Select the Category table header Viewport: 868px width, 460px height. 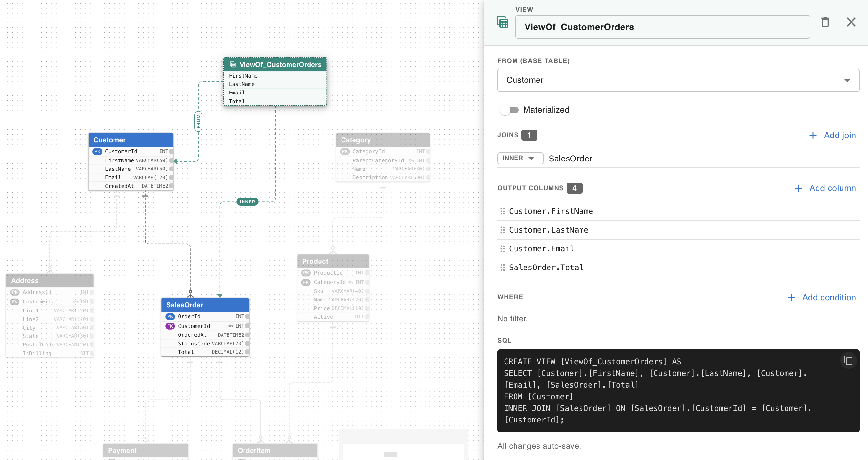coord(383,140)
